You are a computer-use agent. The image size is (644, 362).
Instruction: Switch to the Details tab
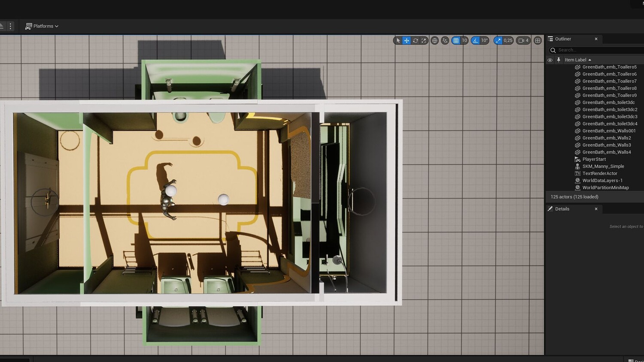(562, 209)
